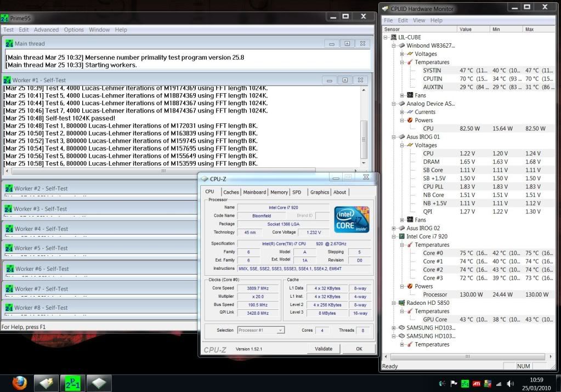Click the Max column header
The image size is (561, 392).
(x=540, y=29)
